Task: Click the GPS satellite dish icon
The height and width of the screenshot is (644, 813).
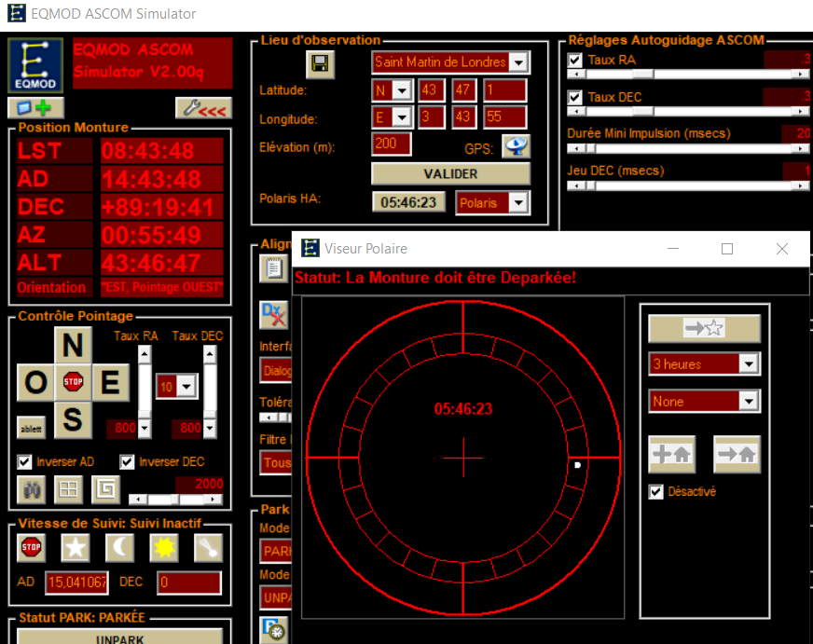Action: tap(516, 146)
